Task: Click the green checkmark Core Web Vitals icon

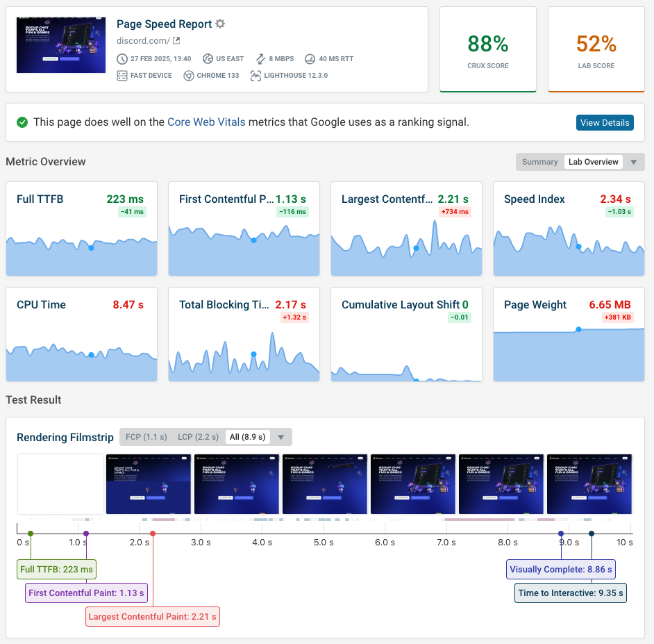Action: click(22, 122)
